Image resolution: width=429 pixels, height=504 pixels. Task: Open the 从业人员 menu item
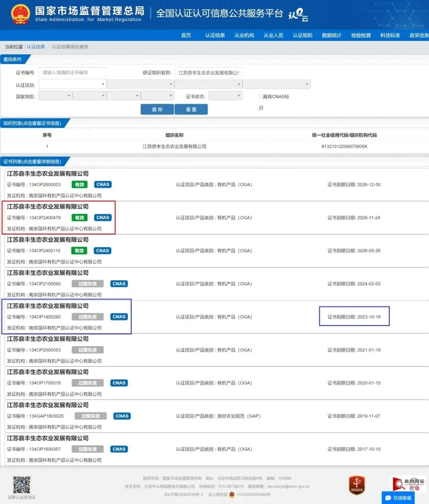click(273, 35)
